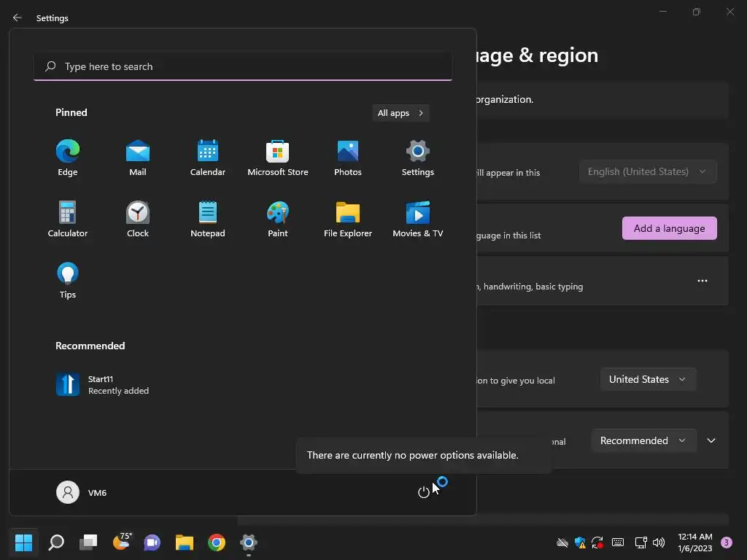Screen dimensions: 747x560
Task: Launch the Photos app
Action: pyautogui.click(x=348, y=158)
